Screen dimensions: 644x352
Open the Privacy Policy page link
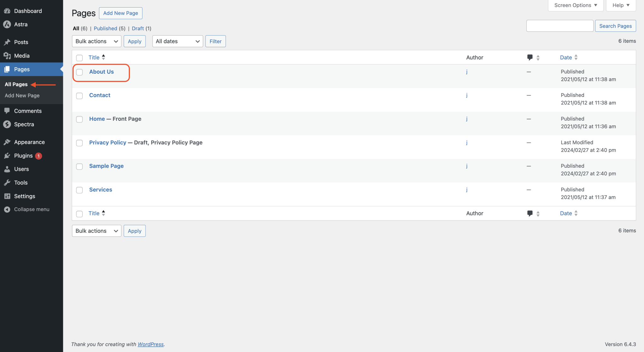click(x=108, y=142)
